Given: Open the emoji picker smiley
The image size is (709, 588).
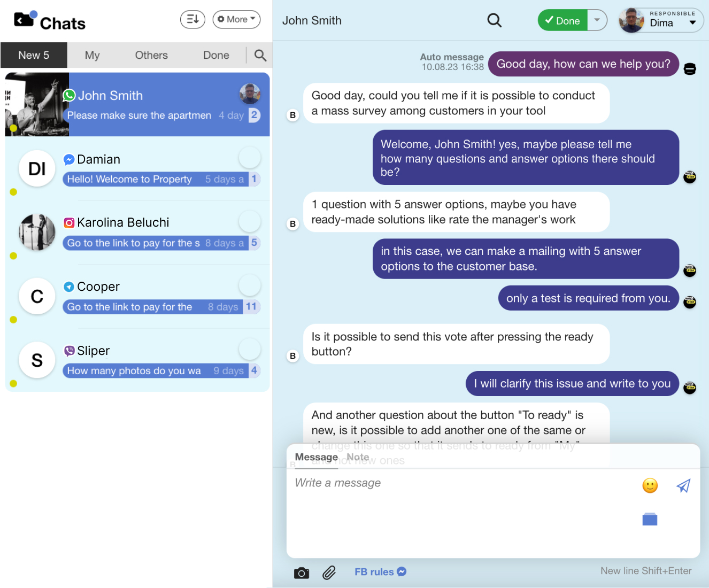Looking at the screenshot, I should click(650, 485).
